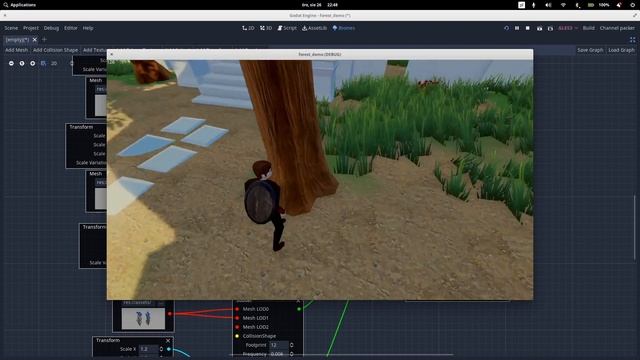Click the Mesh LOD2 input port
The image size is (640, 360).
coord(237,327)
